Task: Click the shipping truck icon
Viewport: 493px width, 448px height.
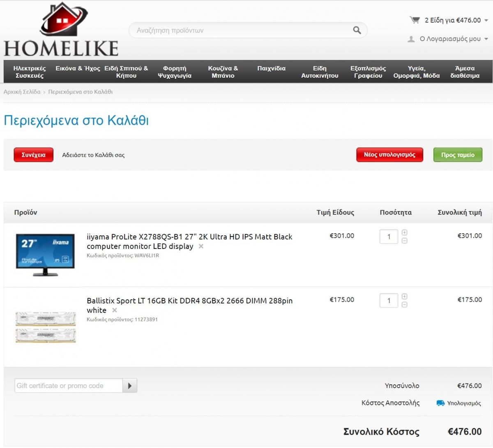Action: (x=440, y=403)
